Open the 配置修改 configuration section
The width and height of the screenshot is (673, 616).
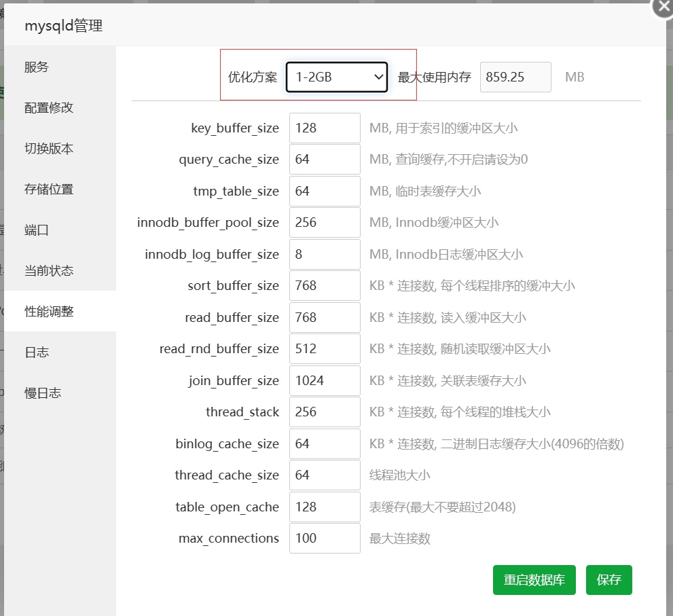[43, 107]
